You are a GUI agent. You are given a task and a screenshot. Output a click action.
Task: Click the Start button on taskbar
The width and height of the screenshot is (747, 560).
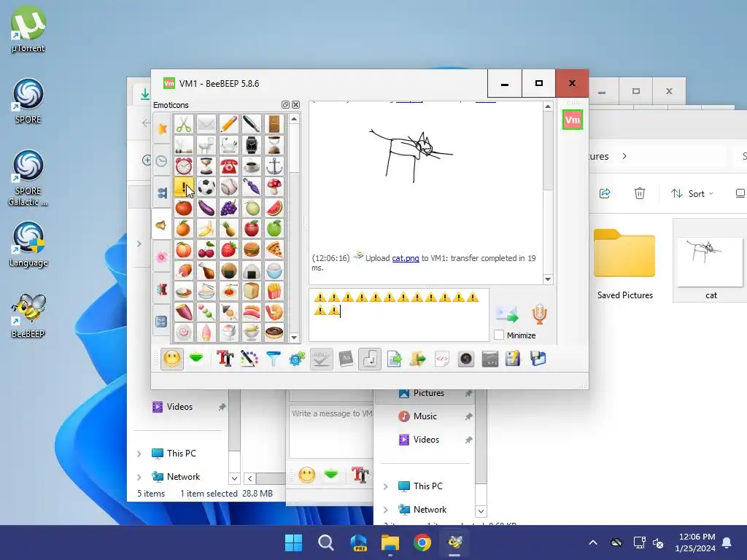click(293, 542)
